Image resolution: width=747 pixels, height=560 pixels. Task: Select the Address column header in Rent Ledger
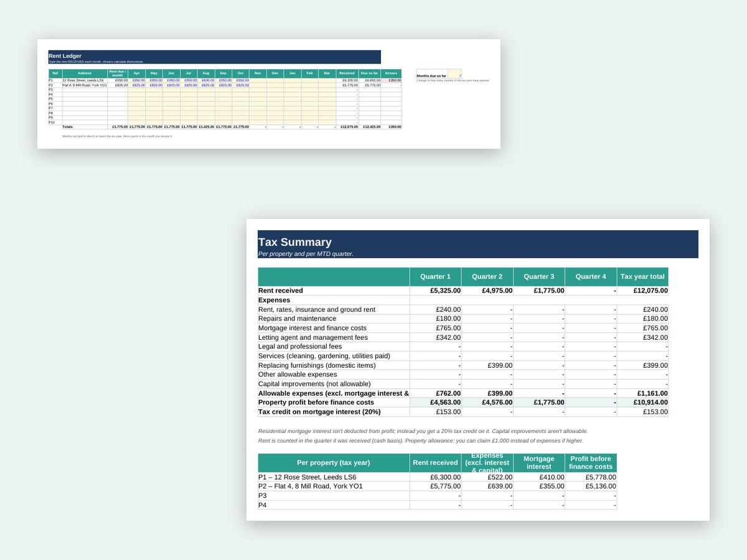point(85,73)
